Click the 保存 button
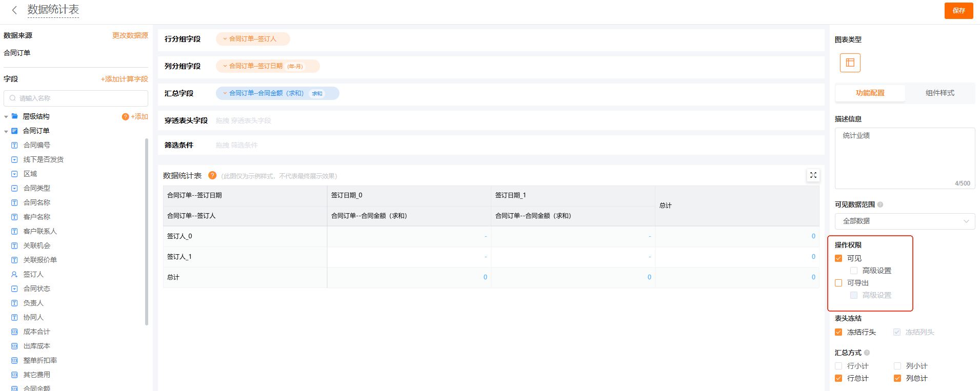The image size is (980, 391). [x=958, y=10]
